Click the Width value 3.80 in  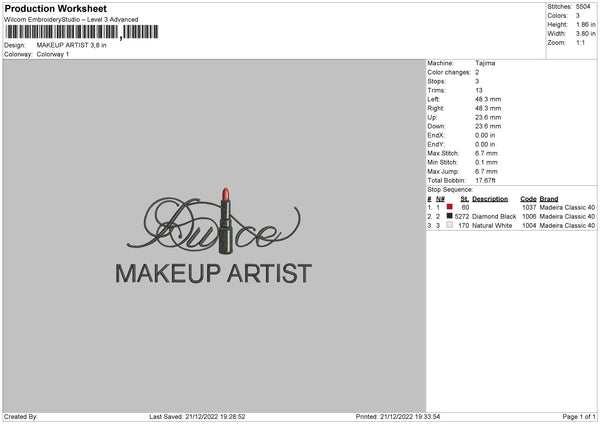pyautogui.click(x=585, y=34)
